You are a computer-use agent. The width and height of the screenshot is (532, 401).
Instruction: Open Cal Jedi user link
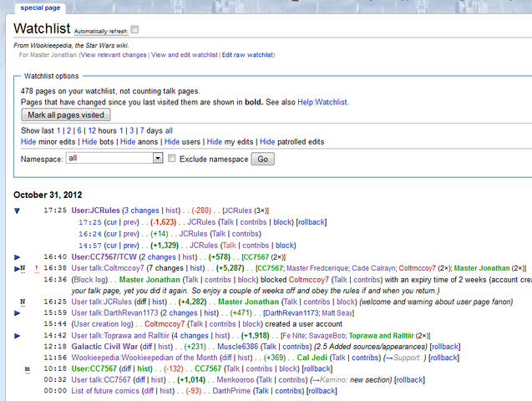coord(312,358)
